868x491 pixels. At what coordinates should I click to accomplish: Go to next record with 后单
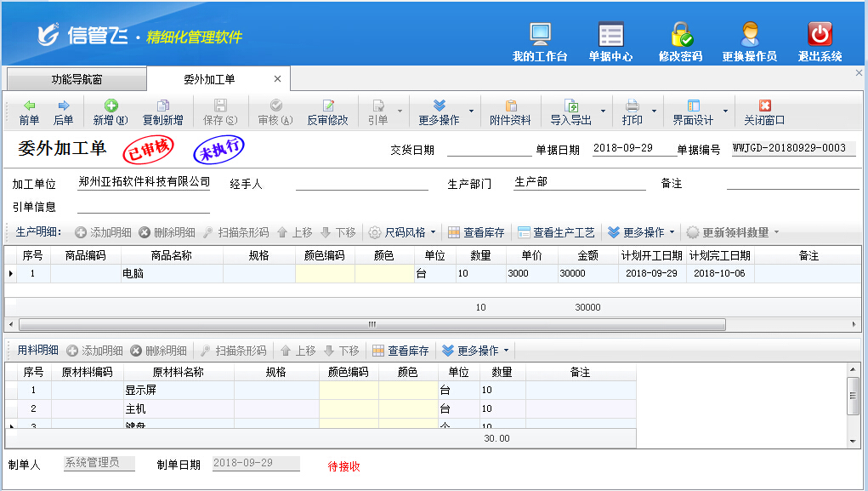pos(64,112)
